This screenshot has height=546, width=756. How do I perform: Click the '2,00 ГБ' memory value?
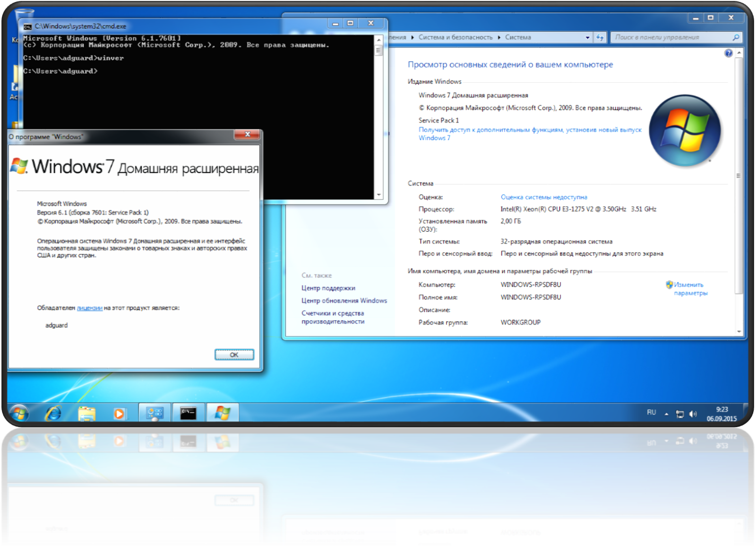tap(511, 221)
